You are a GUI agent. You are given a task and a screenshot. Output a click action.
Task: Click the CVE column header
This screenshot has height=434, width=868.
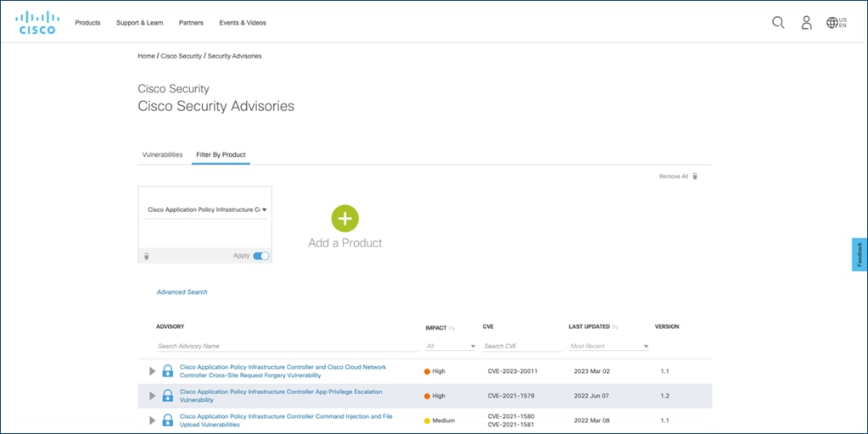coord(488,326)
